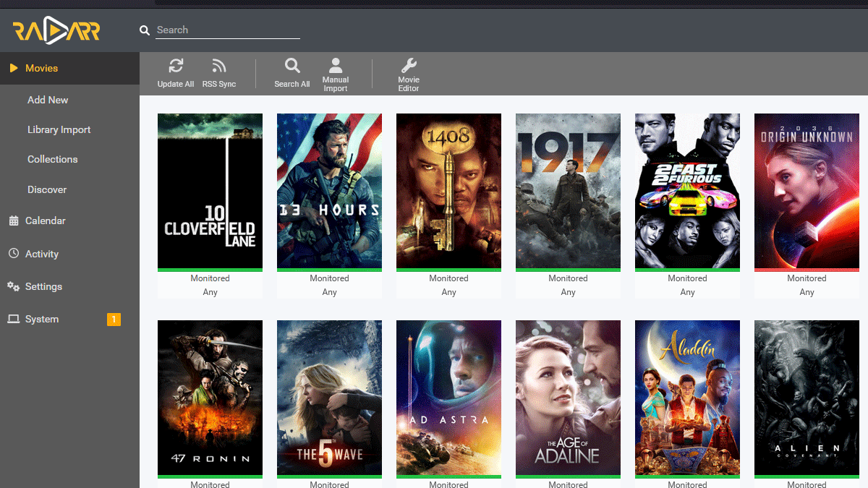Open the 47 Ronin poster

point(210,398)
